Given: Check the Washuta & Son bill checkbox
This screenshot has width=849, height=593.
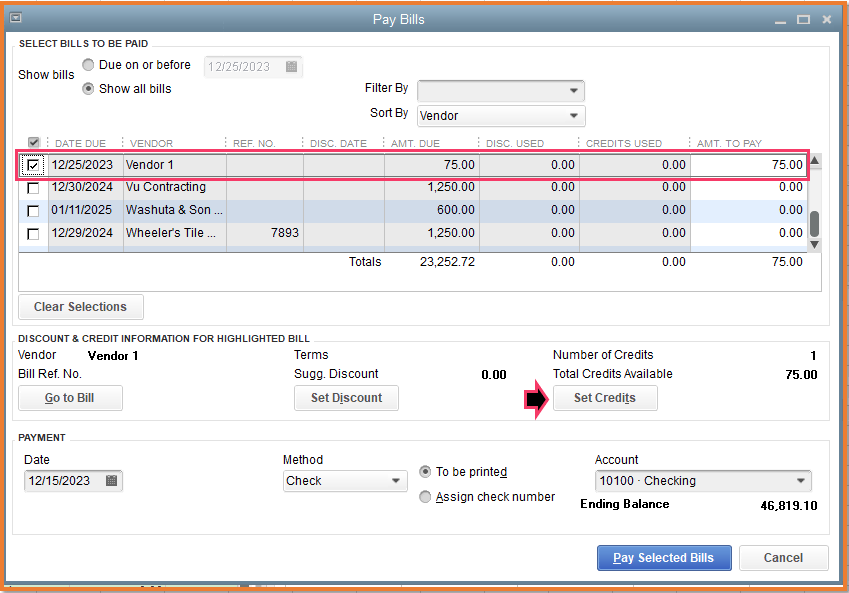Looking at the screenshot, I should pos(33,211).
